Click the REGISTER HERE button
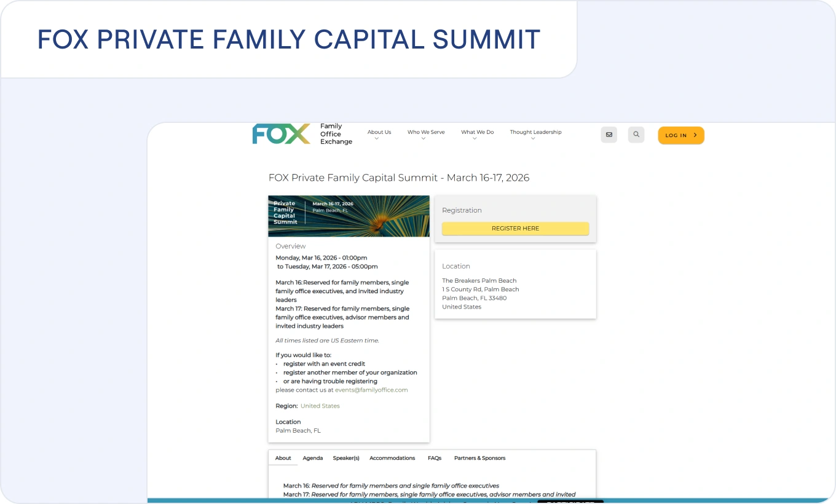 point(515,229)
